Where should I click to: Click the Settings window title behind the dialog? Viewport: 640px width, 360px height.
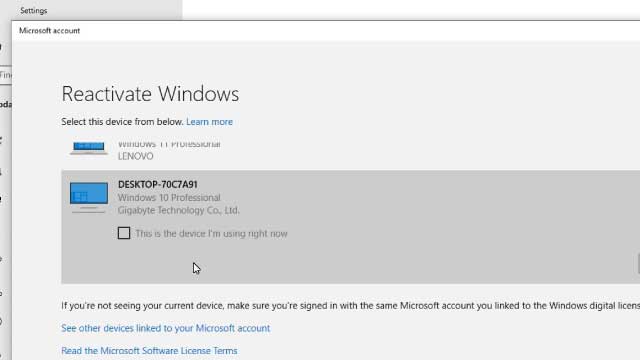point(33,11)
